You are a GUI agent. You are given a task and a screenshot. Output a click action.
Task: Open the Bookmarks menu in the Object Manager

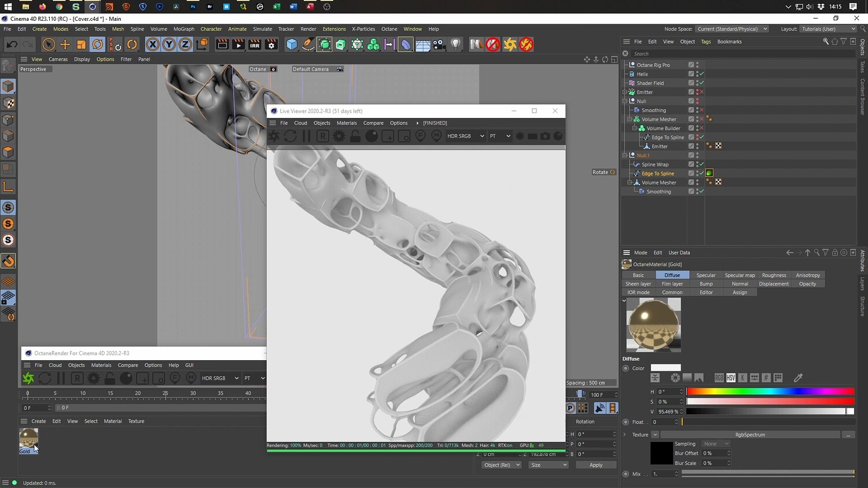click(x=729, y=42)
